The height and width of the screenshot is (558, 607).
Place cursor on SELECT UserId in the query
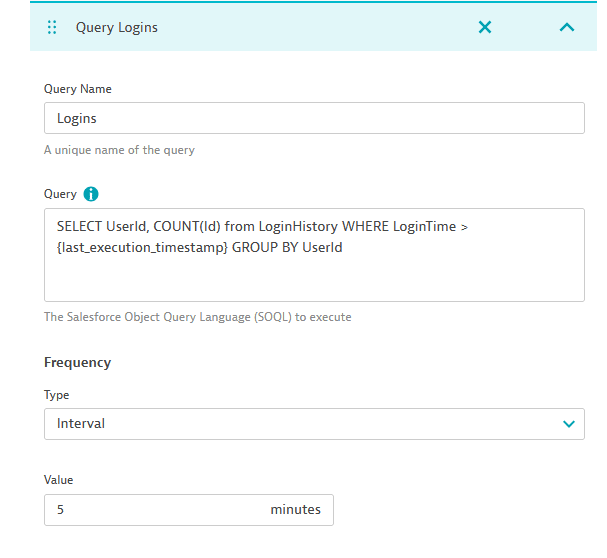(x=101, y=227)
